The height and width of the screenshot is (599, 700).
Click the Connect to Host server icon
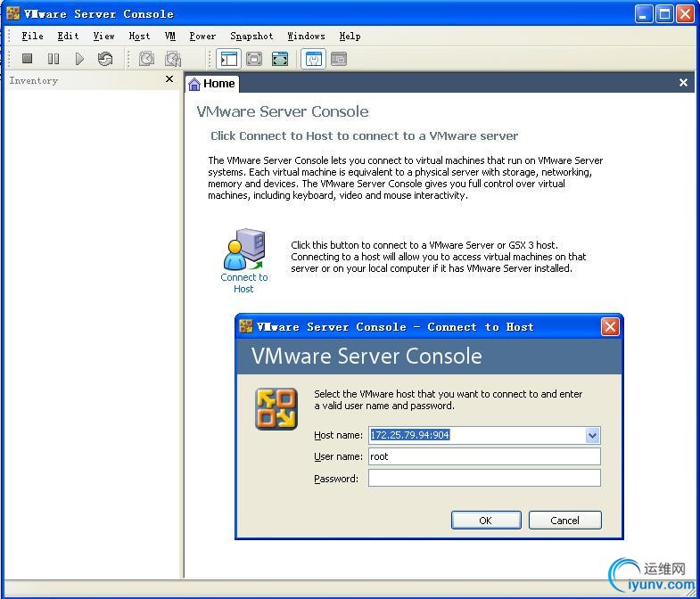tap(244, 249)
